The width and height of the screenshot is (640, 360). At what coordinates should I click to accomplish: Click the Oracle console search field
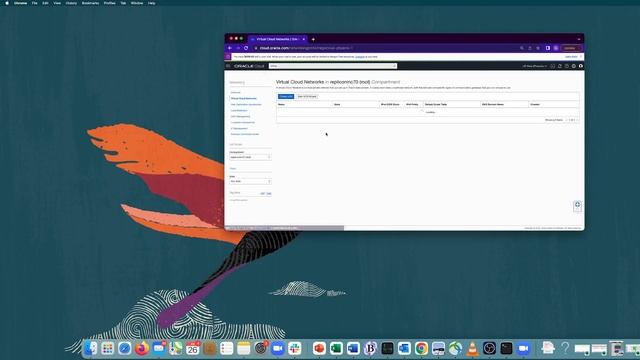(x=333, y=66)
